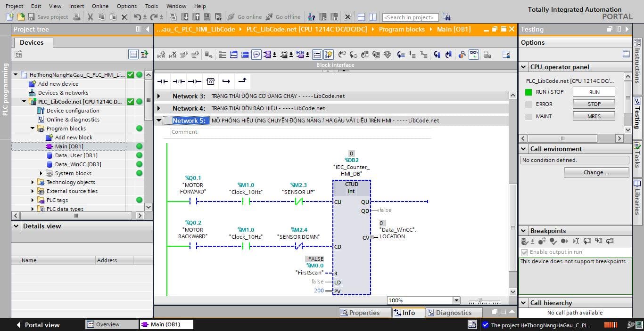
Task: Click the Compile icon in the toolbar
Action: click(x=173, y=17)
